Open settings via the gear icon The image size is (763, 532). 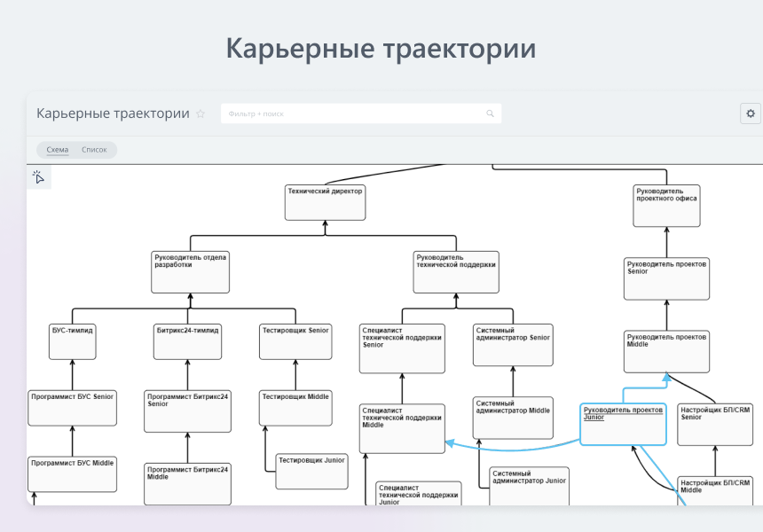coord(750,113)
